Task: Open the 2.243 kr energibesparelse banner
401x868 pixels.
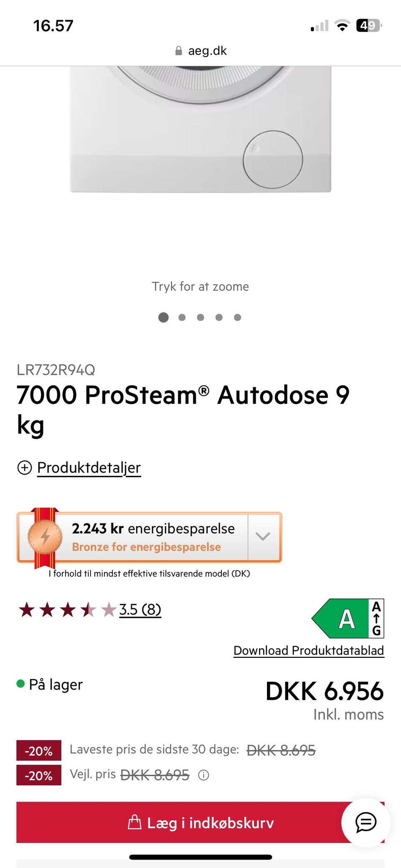Action: pos(149,537)
